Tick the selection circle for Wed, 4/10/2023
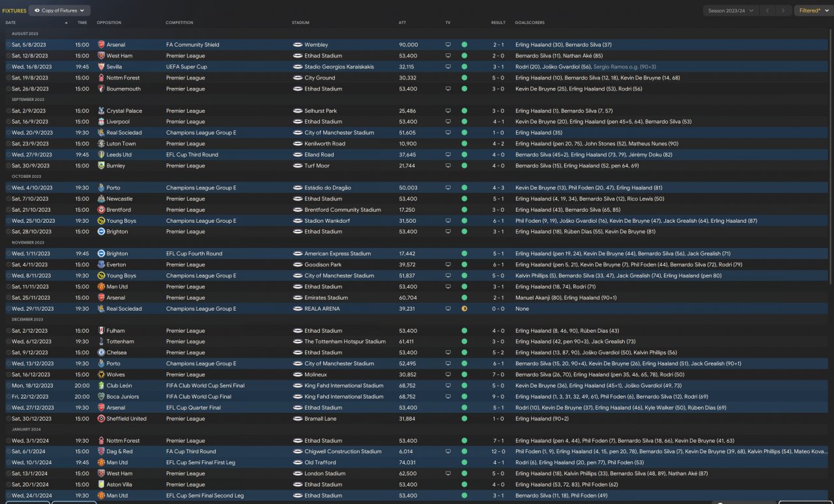This screenshot has height=504, width=834. click(x=8, y=188)
